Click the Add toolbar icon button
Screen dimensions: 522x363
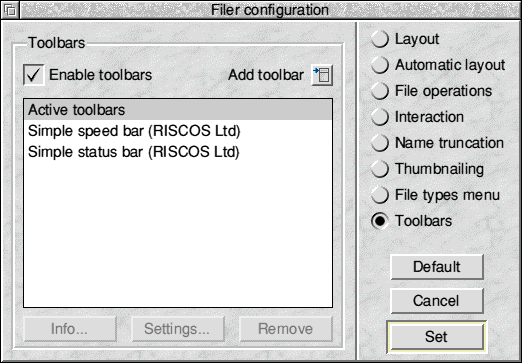click(322, 75)
